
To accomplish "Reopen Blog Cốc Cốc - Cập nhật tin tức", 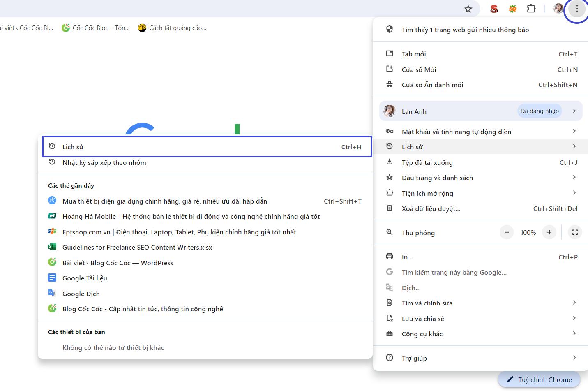I will pos(205,309).
